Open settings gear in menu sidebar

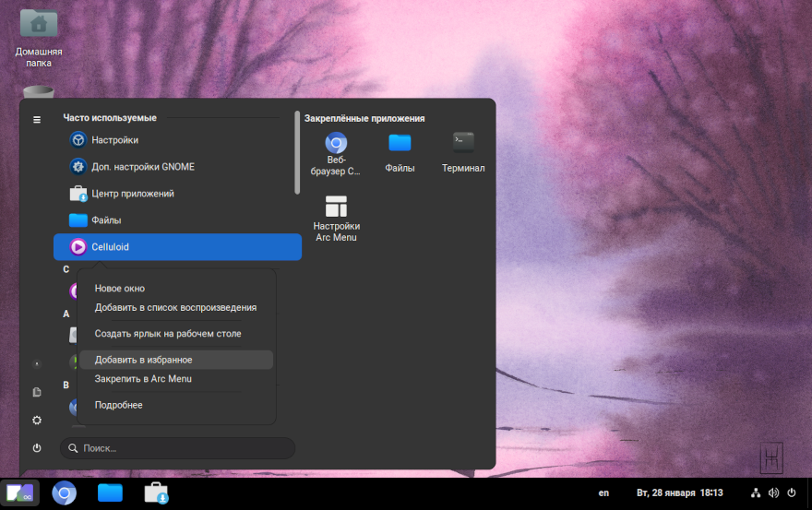tap(37, 421)
